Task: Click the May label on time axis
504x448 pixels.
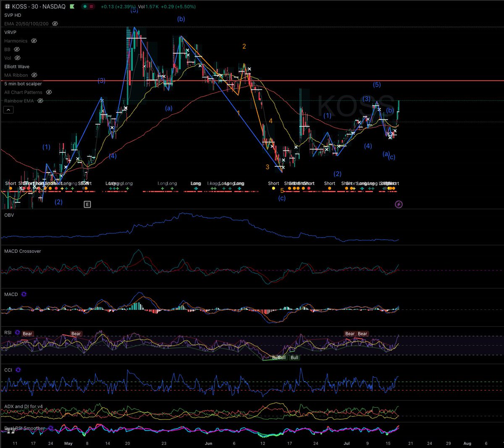Action: click(x=68, y=443)
